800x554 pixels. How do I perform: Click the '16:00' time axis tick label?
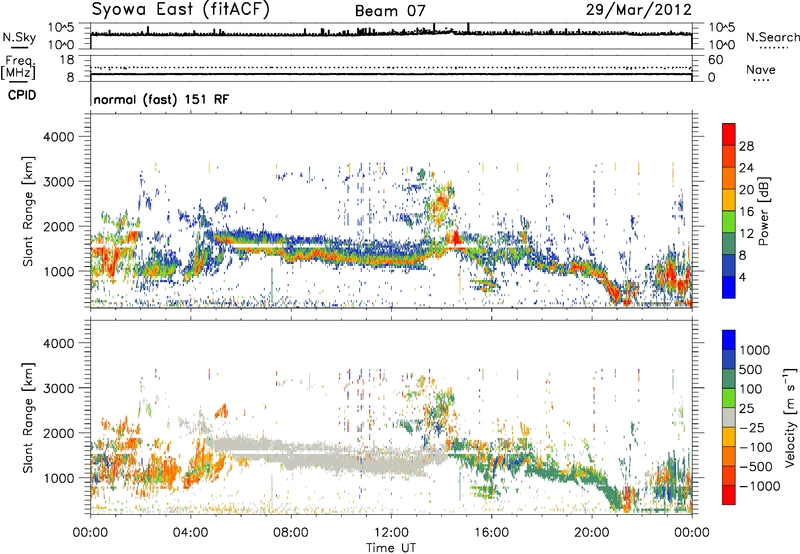coord(491,533)
